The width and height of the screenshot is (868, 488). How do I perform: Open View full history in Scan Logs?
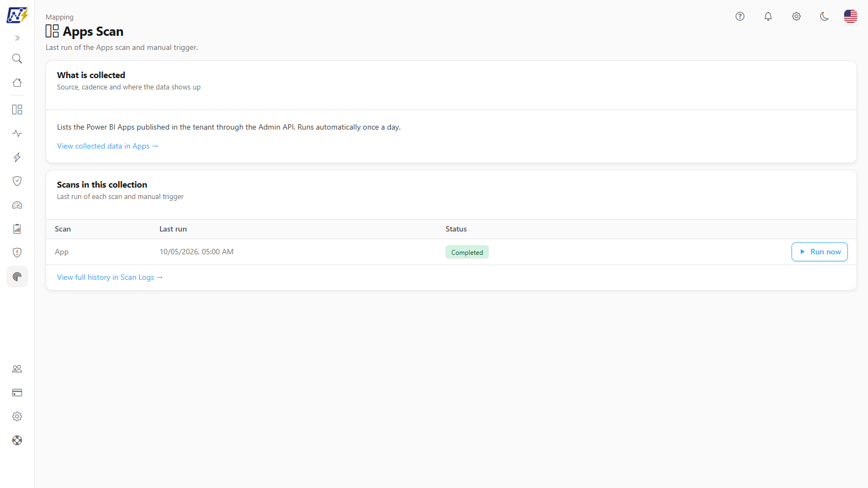[x=110, y=277]
